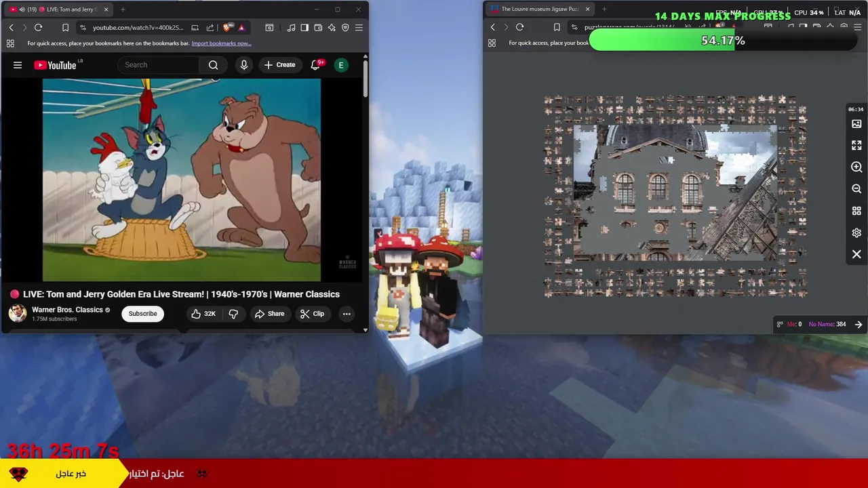
Task: Open a new tab in YouTube window
Action: click(x=123, y=9)
